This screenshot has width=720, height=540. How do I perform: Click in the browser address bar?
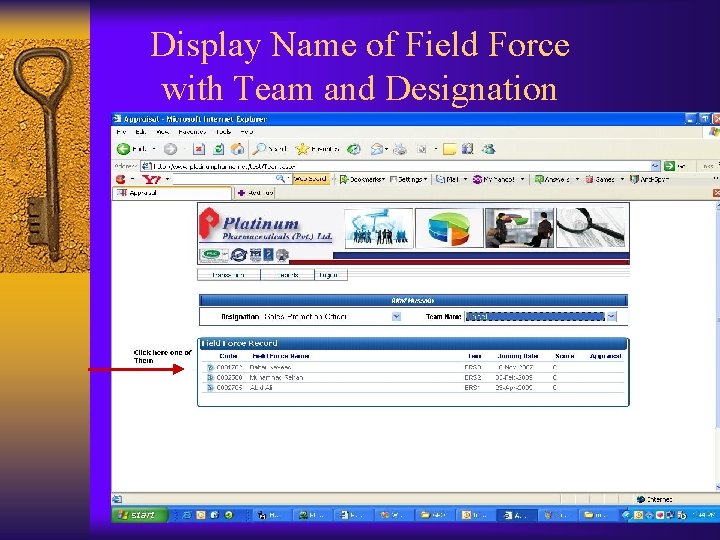click(x=395, y=166)
